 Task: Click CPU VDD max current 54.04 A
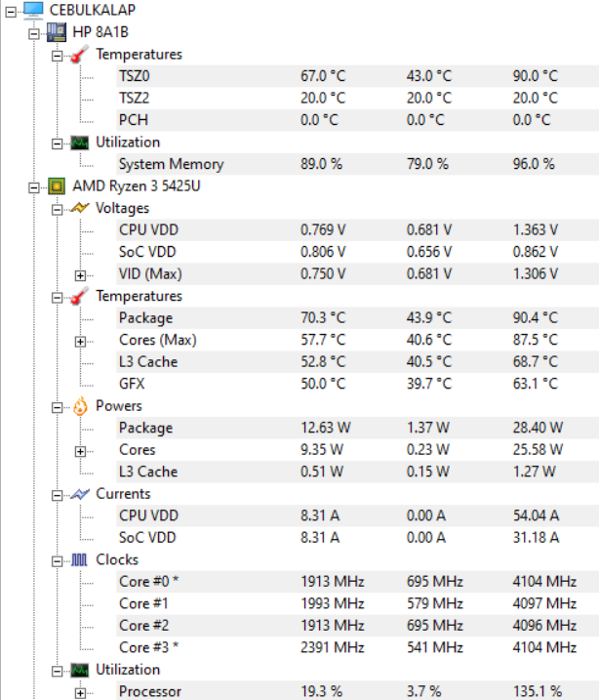pyautogui.click(x=536, y=516)
